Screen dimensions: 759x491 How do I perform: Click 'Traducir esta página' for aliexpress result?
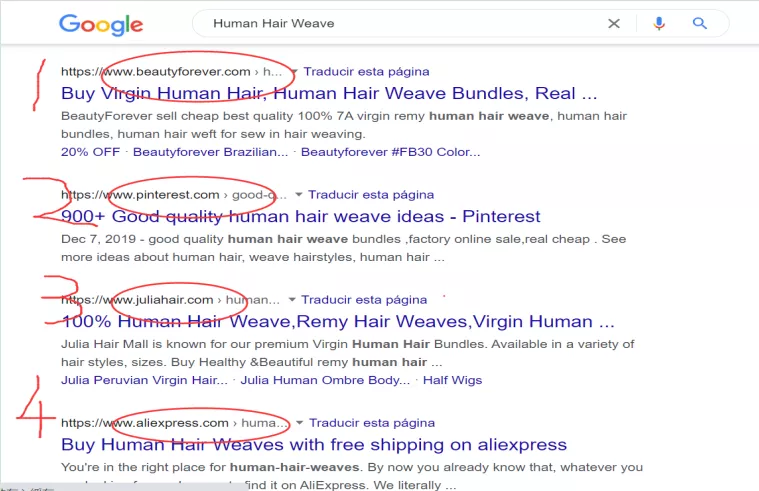pyautogui.click(x=372, y=423)
